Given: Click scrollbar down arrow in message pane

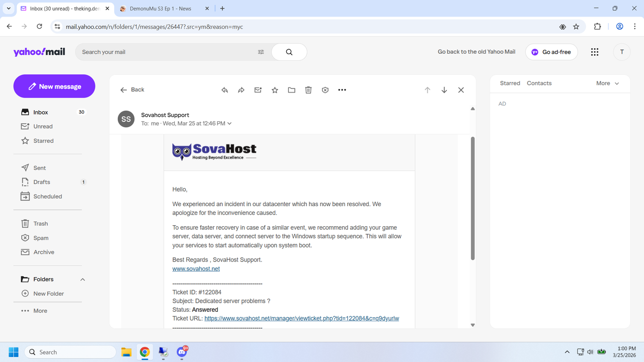Looking at the screenshot, I should pyautogui.click(x=472, y=325).
